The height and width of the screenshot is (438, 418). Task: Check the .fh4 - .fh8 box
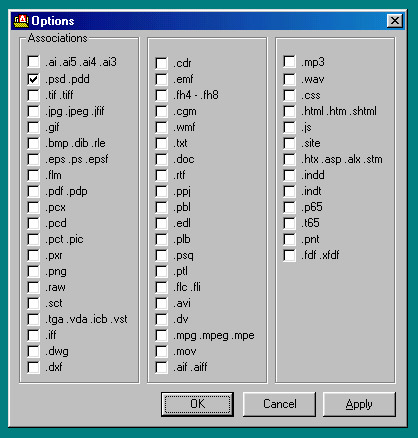pos(161,95)
